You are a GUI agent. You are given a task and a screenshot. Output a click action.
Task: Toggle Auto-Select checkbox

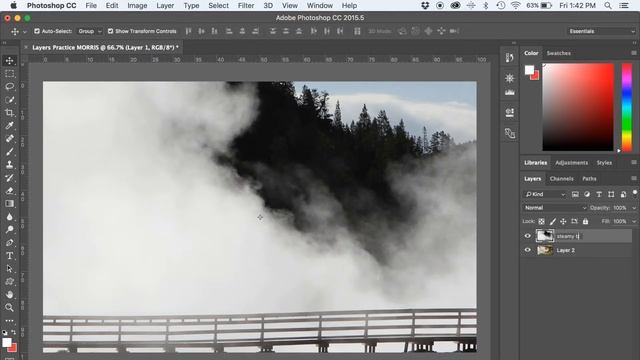point(37,31)
